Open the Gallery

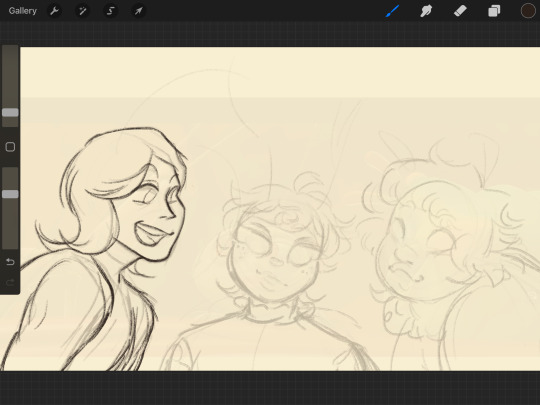(23, 11)
